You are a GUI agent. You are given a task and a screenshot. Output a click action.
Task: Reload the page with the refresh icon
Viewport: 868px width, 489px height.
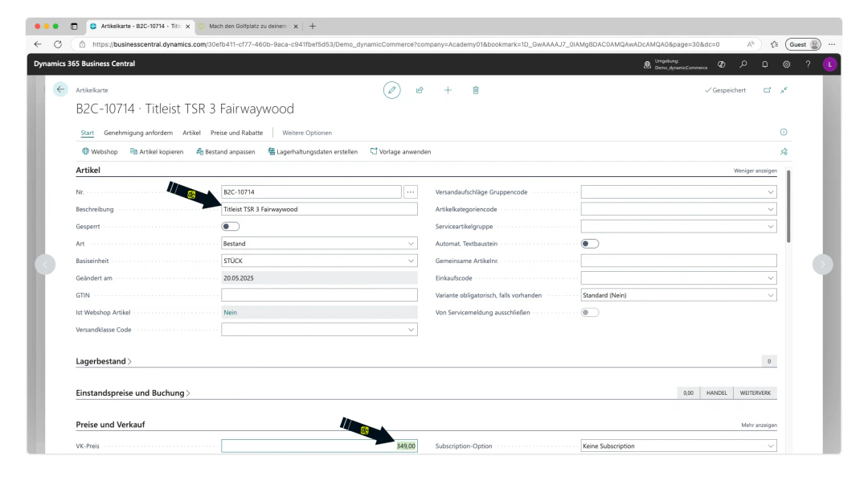click(58, 44)
